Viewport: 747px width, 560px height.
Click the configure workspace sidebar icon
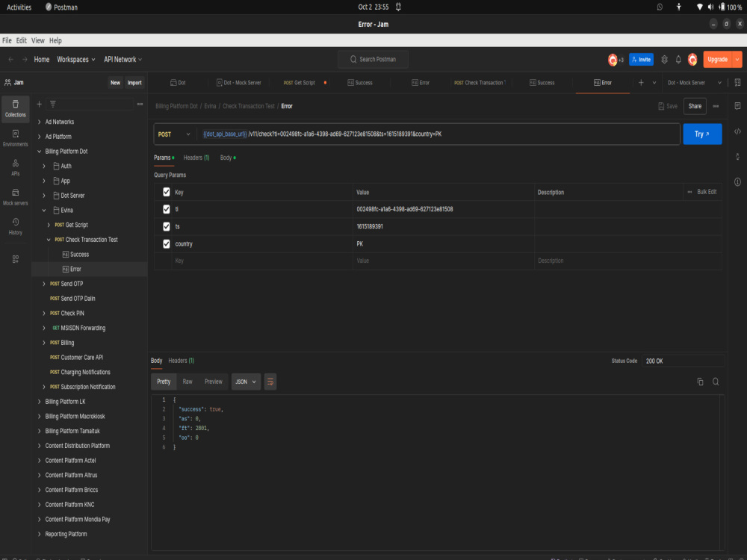(15, 259)
